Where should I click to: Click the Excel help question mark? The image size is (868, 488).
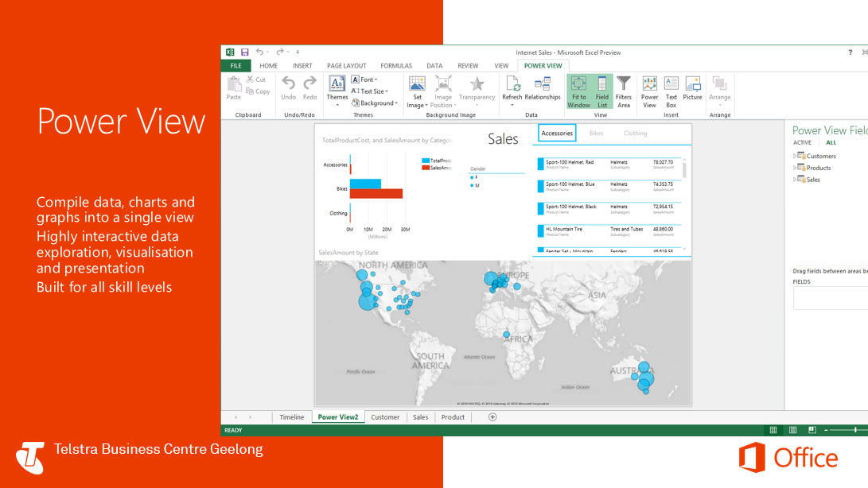[850, 52]
